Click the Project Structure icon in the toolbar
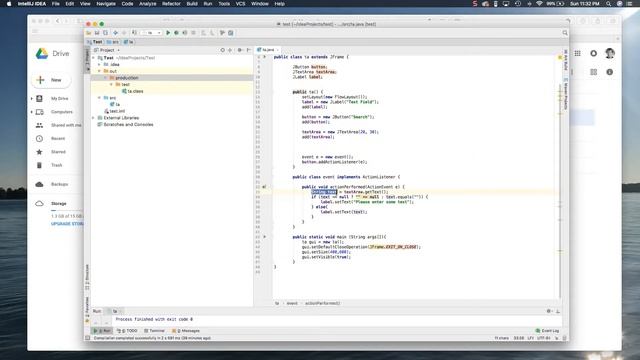The image size is (640, 360). coord(231,33)
